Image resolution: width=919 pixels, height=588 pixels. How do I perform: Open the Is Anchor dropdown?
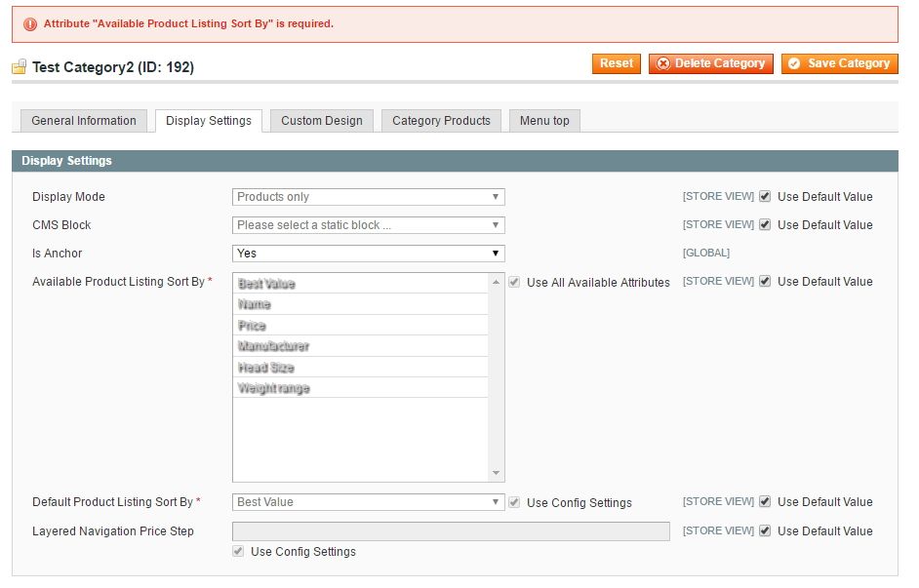point(368,254)
